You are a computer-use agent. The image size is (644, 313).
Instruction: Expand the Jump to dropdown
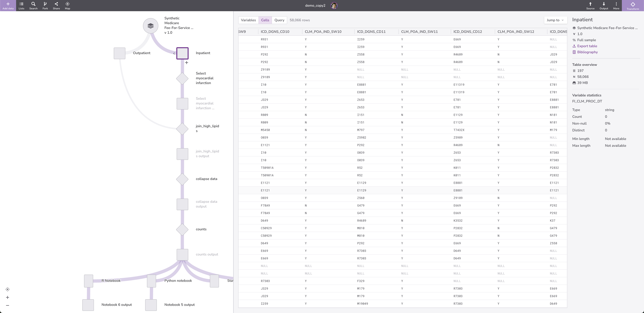coord(555,20)
